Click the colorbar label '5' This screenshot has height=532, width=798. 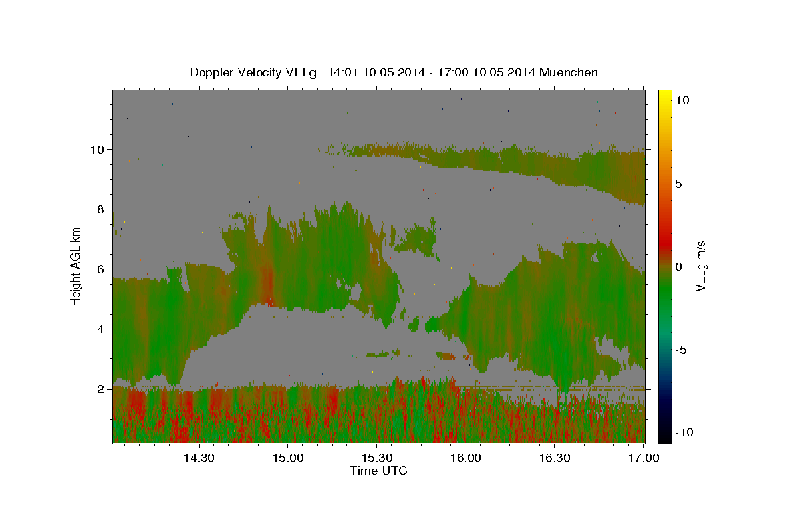coord(678,184)
